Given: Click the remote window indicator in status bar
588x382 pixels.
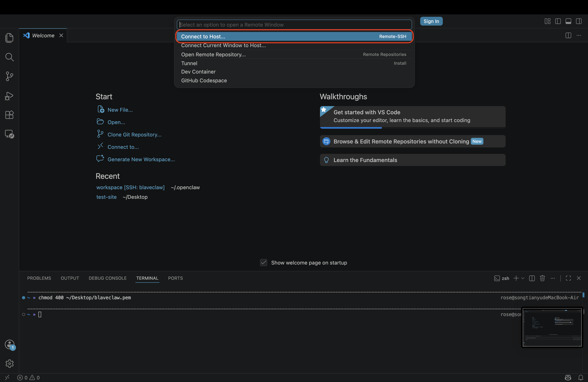Looking at the screenshot, I should [x=7, y=377].
